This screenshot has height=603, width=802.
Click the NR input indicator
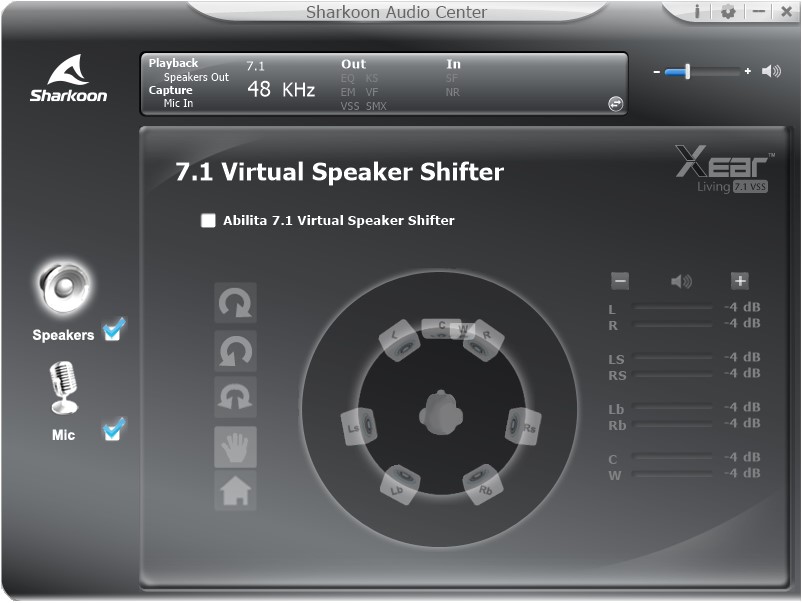[x=453, y=92]
